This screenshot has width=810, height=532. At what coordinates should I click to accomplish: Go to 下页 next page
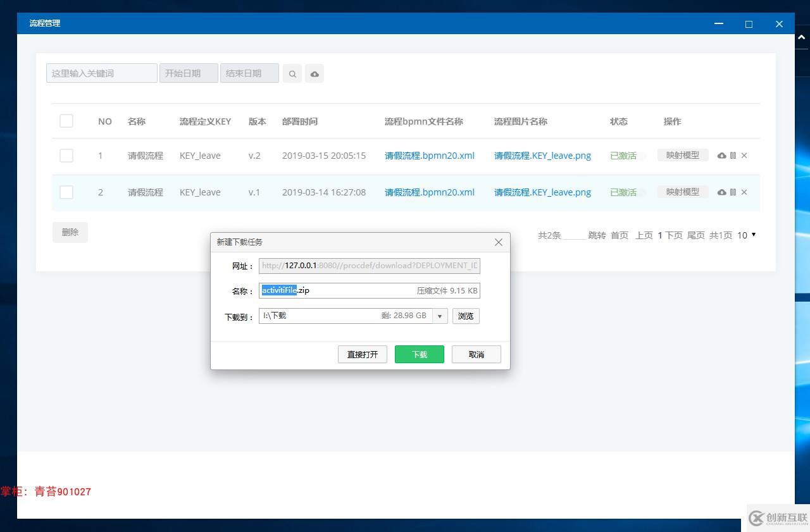(x=674, y=235)
